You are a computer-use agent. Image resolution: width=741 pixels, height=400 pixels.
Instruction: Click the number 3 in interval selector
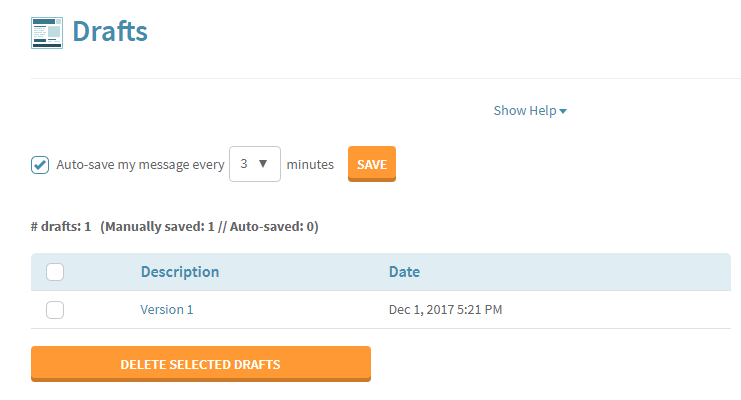click(x=244, y=164)
